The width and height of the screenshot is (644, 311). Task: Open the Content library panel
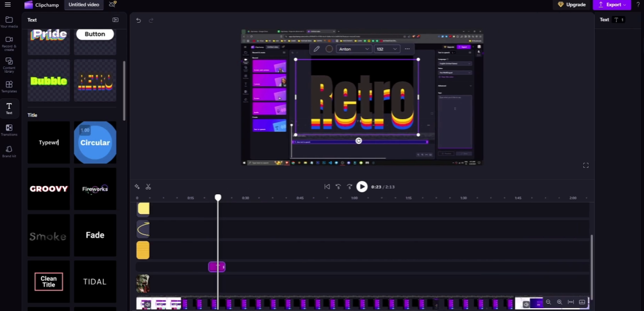click(9, 65)
